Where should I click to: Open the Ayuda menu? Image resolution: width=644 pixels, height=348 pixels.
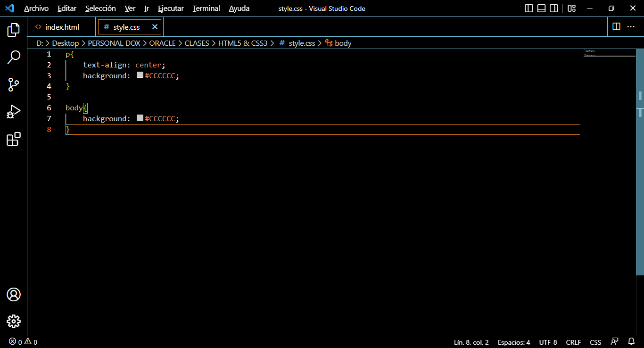pos(239,8)
